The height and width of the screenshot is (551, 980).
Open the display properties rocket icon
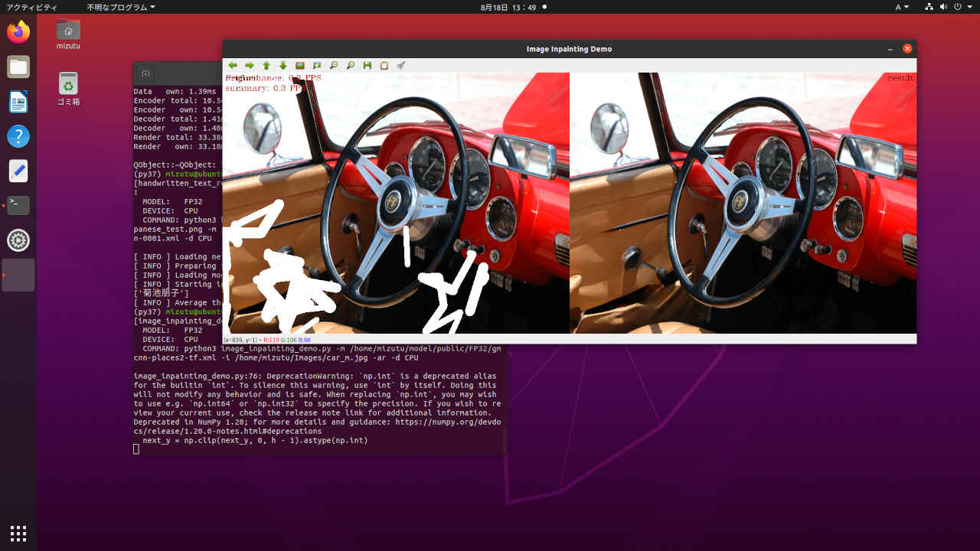coord(401,66)
